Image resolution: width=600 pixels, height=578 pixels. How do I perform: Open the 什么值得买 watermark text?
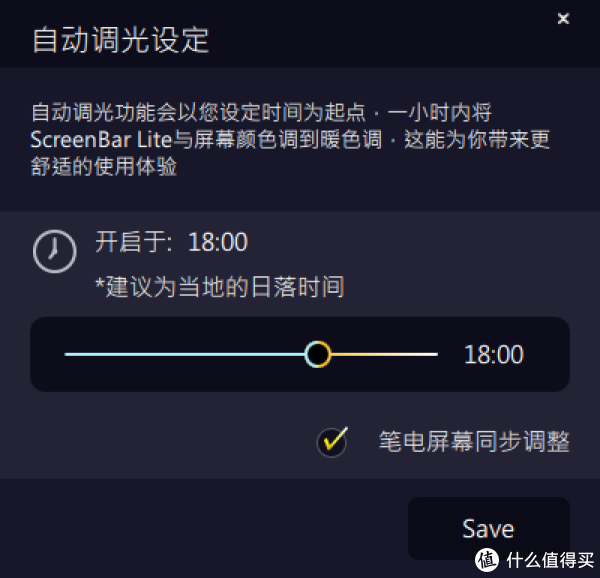[551, 560]
